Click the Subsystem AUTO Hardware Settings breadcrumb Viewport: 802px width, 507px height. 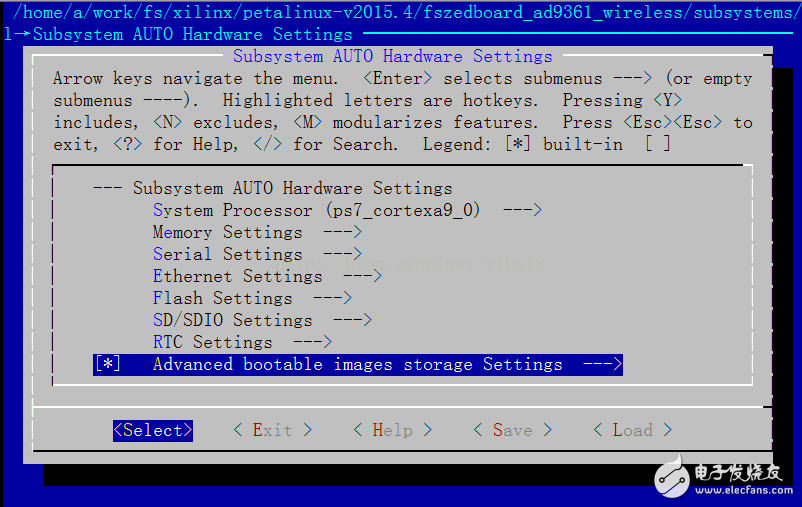click(178, 34)
